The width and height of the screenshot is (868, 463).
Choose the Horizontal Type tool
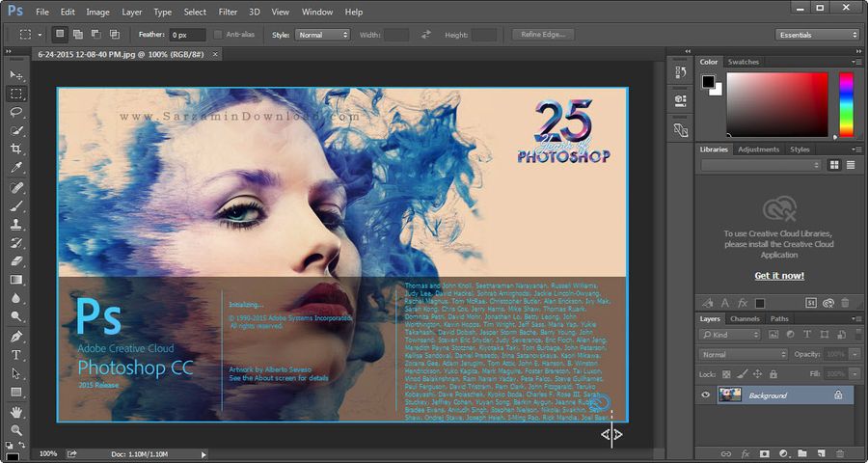(x=16, y=355)
